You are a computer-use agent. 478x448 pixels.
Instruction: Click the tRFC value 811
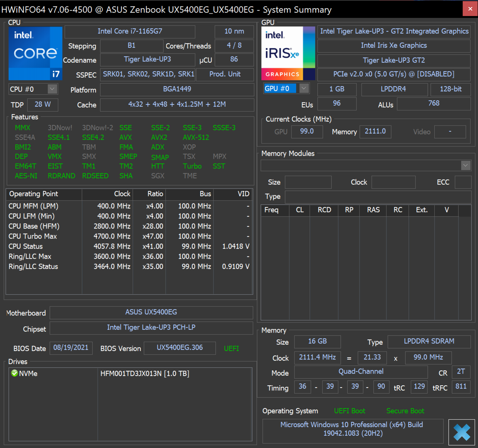461,386
